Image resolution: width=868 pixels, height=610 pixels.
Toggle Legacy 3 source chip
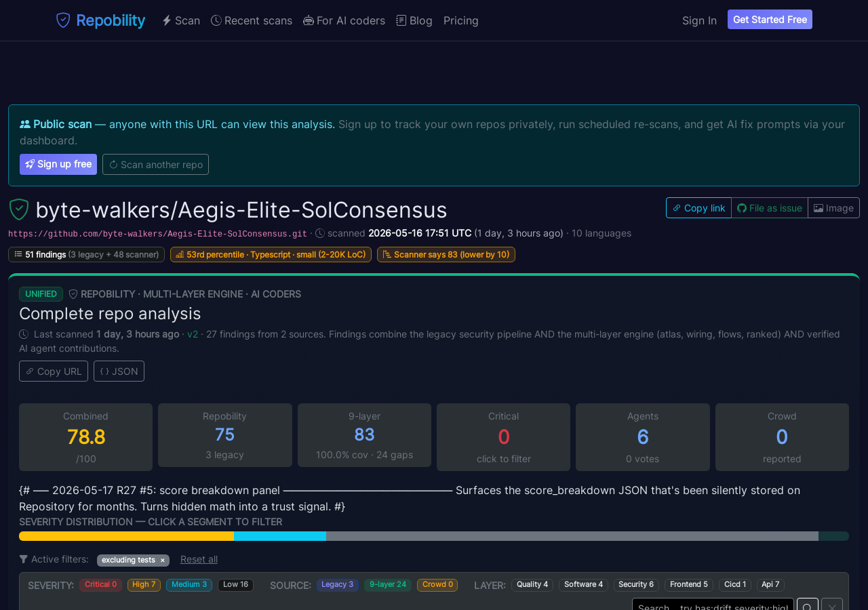338,584
